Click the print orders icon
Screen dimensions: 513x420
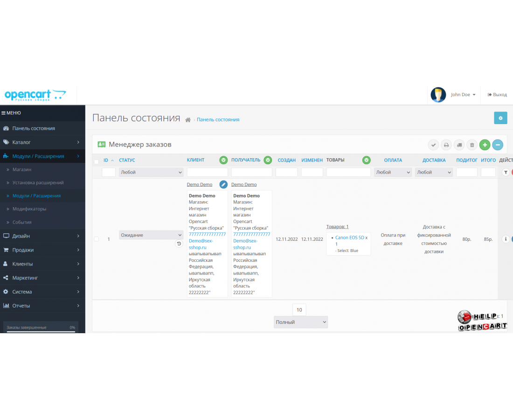point(446,145)
